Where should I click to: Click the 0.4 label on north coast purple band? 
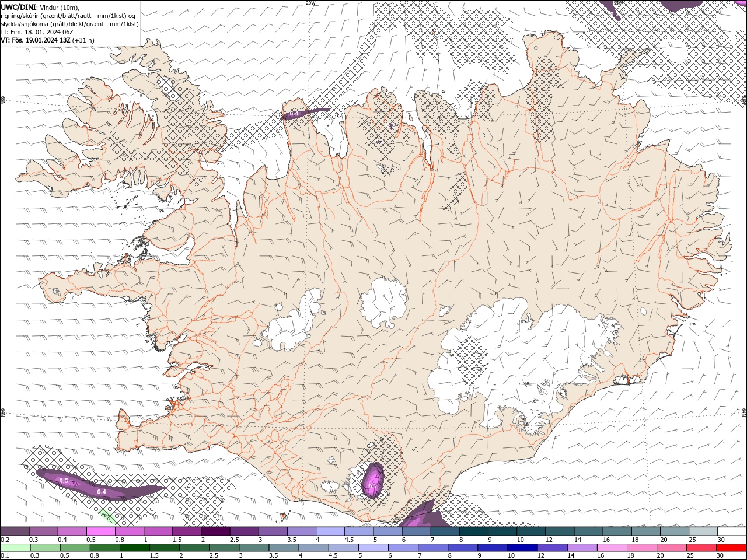click(x=294, y=114)
